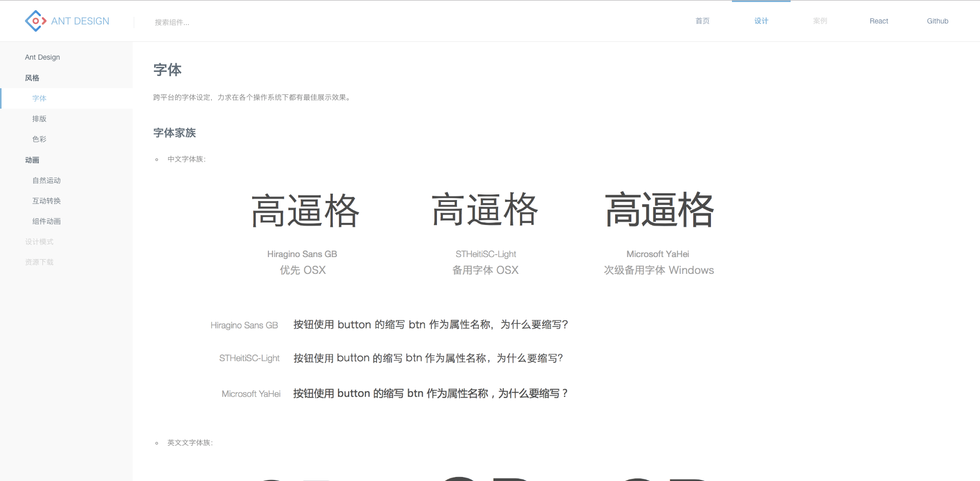Collapse the 风格 sidebar group

point(32,78)
